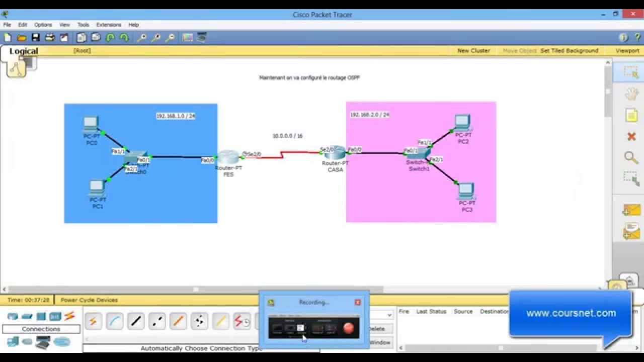
Task: Click the Add Simple PDU envelope icon
Action: pyautogui.click(x=631, y=210)
